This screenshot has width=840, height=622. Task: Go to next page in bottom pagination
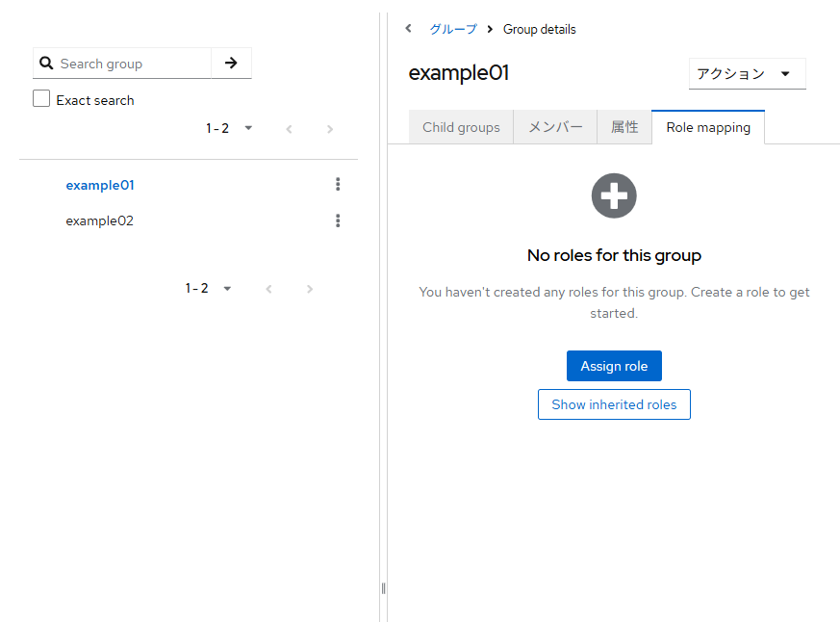310,289
